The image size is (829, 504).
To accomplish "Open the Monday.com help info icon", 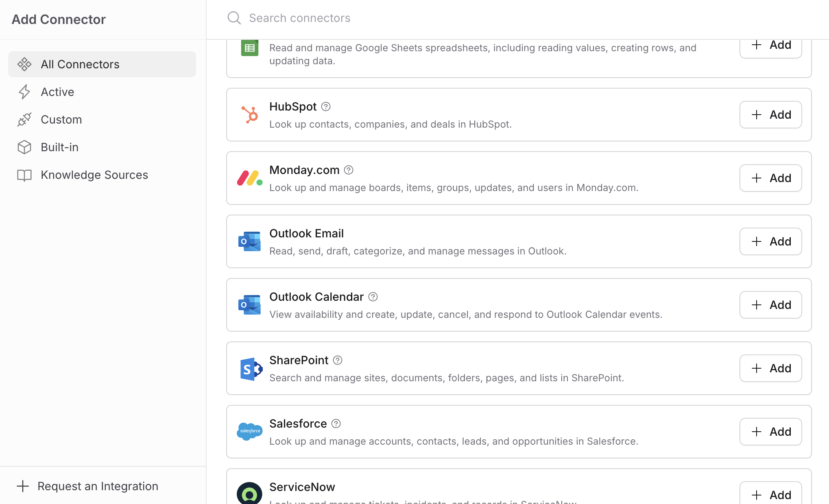I will pyautogui.click(x=349, y=170).
